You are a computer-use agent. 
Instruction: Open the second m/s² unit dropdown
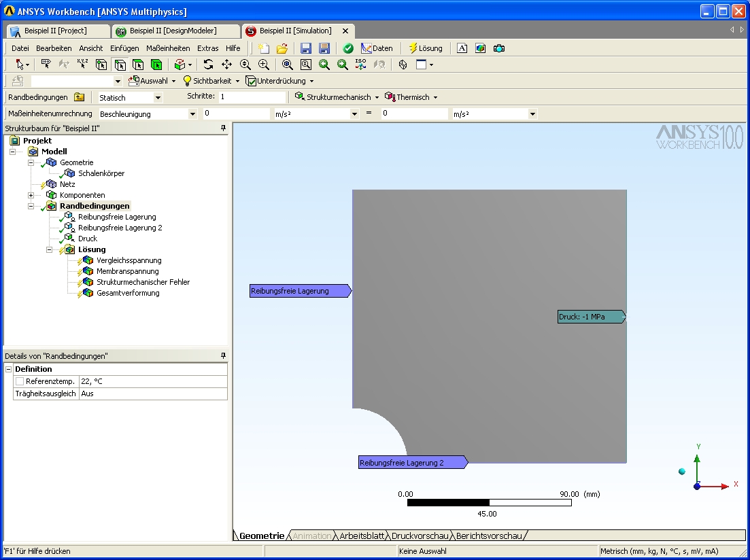[x=532, y=113]
